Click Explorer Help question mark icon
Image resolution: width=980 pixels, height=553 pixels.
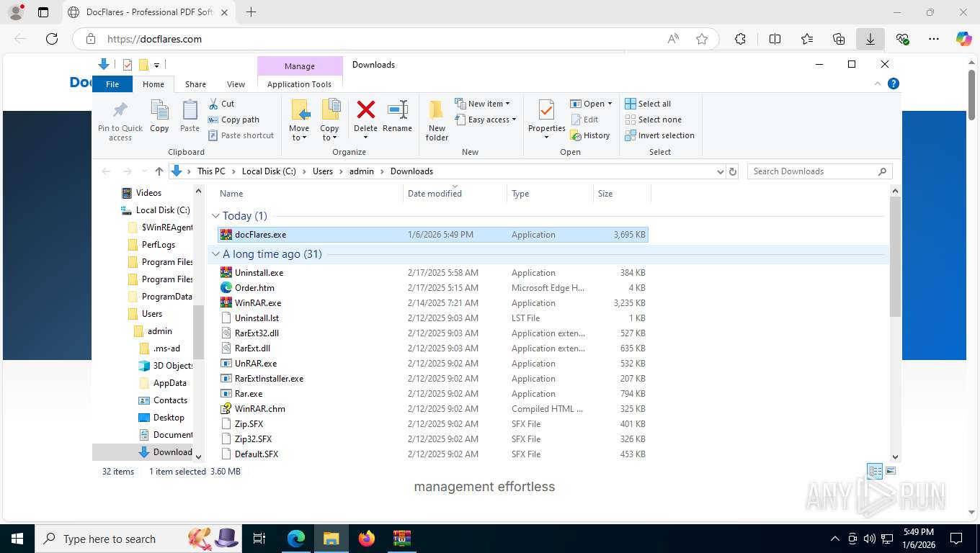tap(894, 84)
